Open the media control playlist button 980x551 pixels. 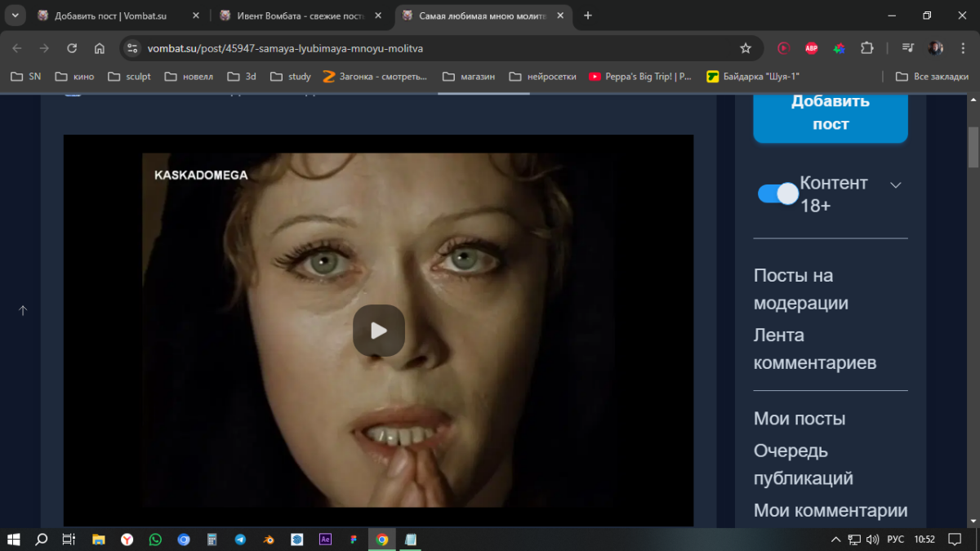(x=908, y=48)
